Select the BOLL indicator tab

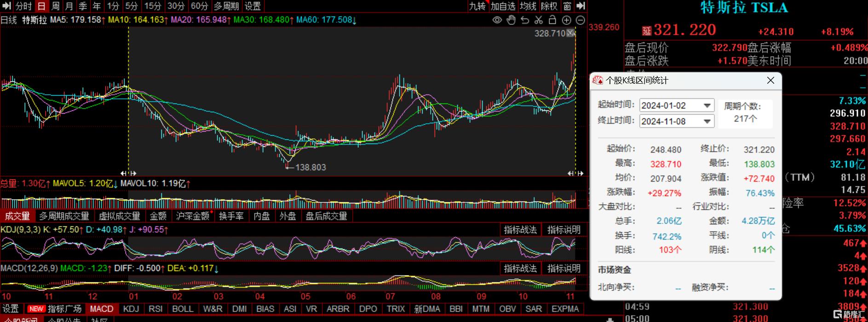[183, 309]
